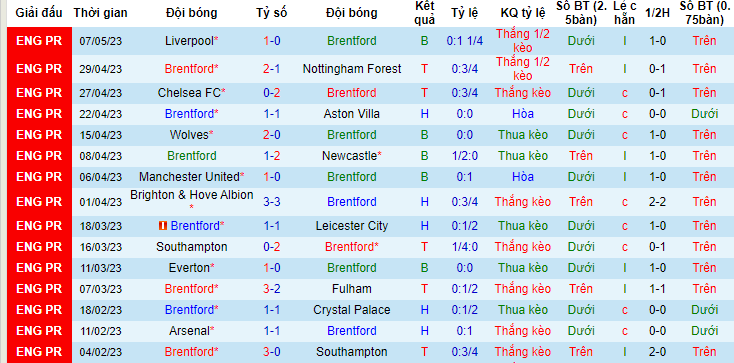Open the Wolves team link
734x363 pixels.
click(189, 135)
